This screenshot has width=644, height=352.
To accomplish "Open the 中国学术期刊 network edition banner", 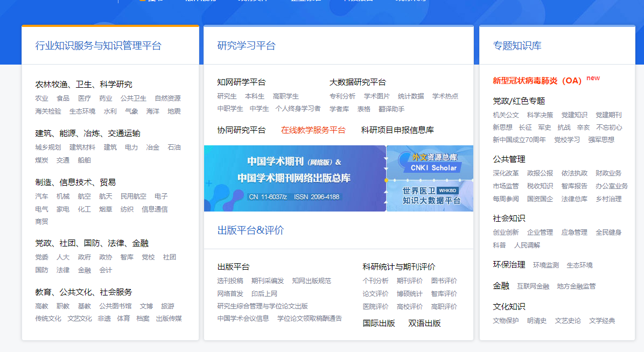I will [295, 178].
